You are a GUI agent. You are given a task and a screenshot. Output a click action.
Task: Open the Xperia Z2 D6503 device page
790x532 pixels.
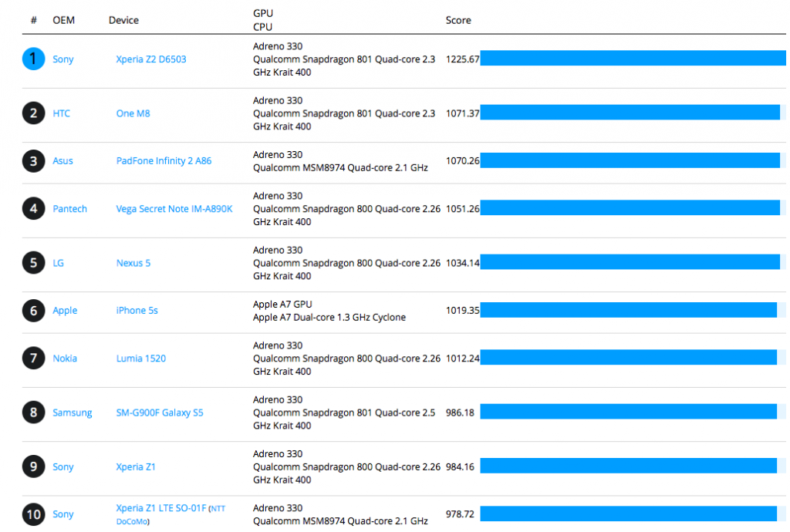151,59
